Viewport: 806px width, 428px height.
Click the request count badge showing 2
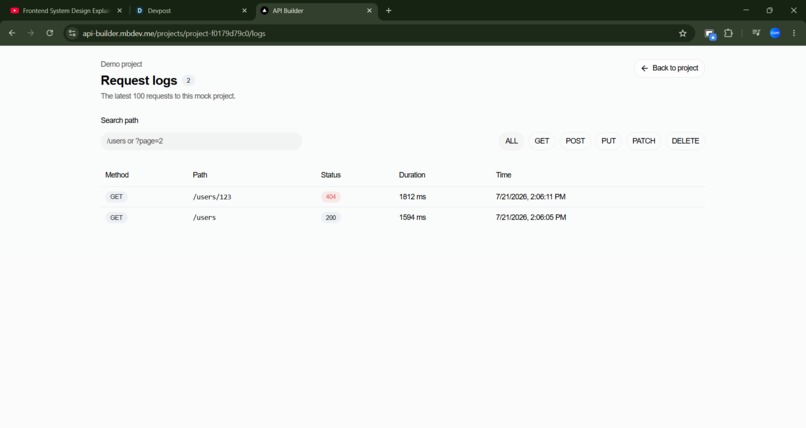[188, 80]
